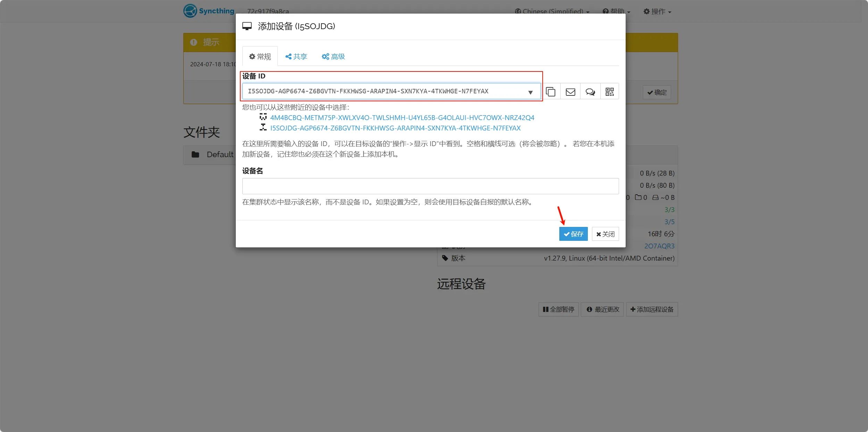The width and height of the screenshot is (868, 432).
Task: Switch to the 共享 tab
Action: [x=296, y=56]
